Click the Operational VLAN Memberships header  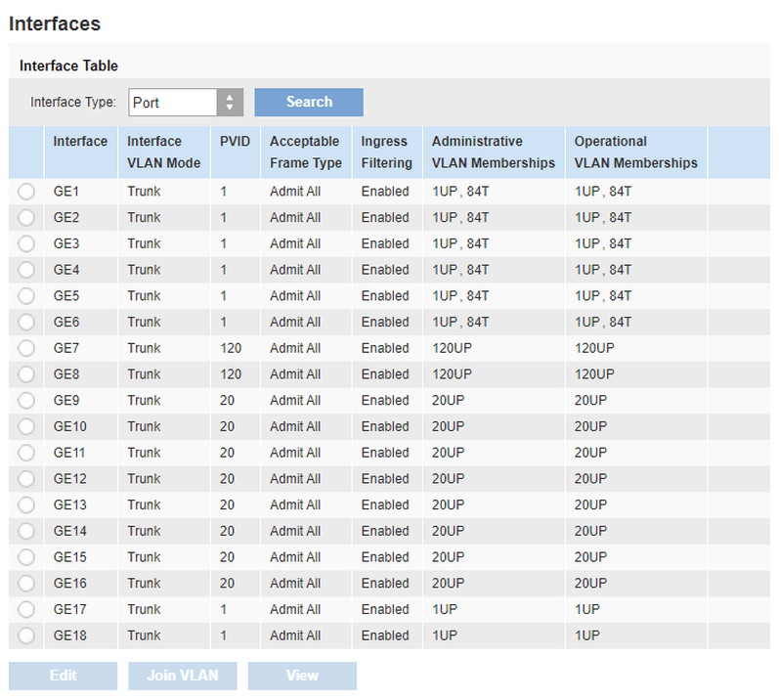pyautogui.click(x=635, y=153)
